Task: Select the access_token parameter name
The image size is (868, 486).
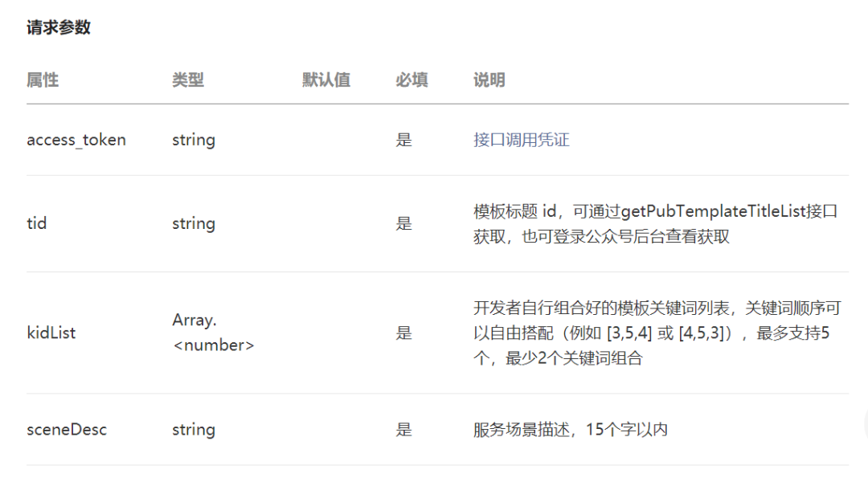Action: (76, 140)
